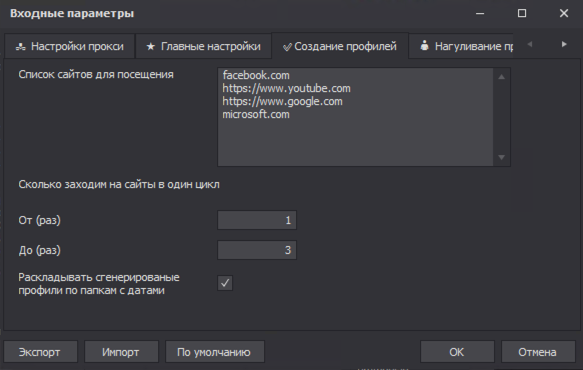Click the Экспорт button
Screen dimensions: 583x370
[41, 352]
